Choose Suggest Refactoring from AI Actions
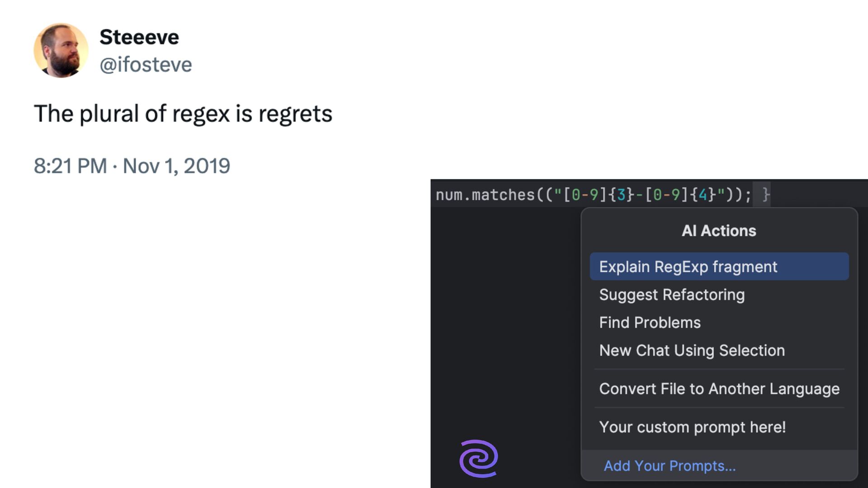Image resolution: width=868 pixels, height=488 pixels. tap(672, 295)
